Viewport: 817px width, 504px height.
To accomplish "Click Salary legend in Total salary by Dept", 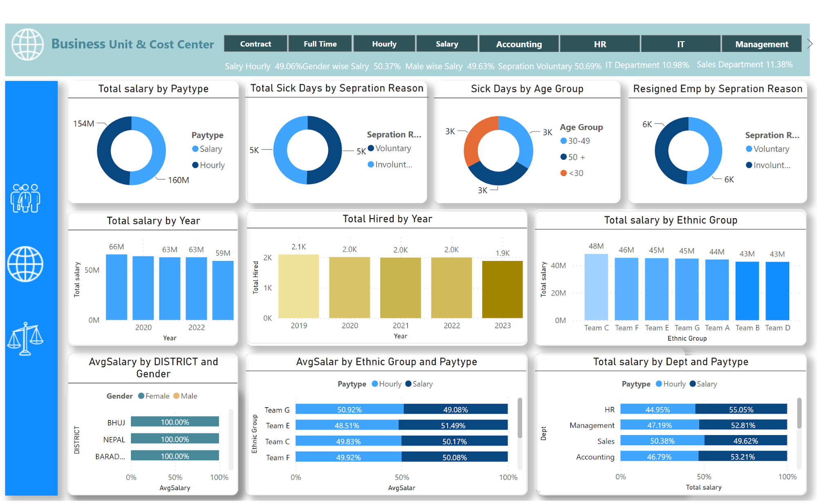I will [x=703, y=384].
